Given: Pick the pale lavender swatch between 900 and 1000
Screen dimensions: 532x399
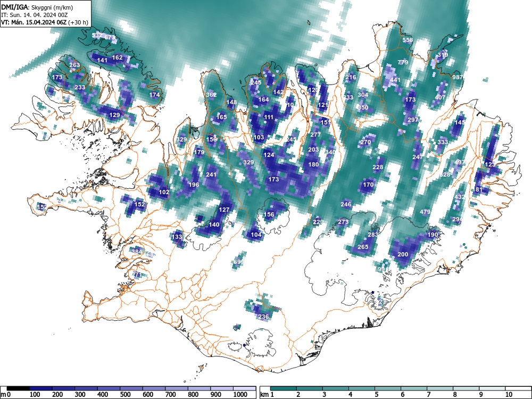Looking at the screenshot, I should pos(222,388).
